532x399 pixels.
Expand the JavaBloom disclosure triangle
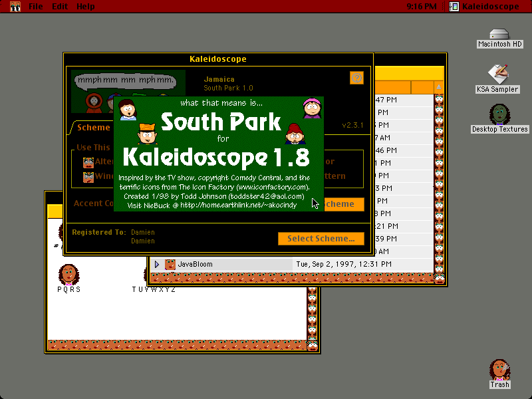156,264
